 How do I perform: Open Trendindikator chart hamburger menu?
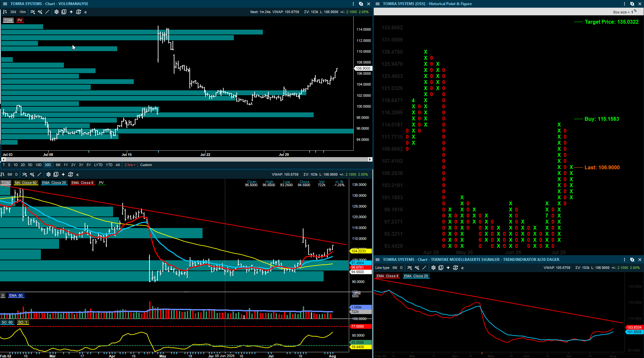[378, 260]
